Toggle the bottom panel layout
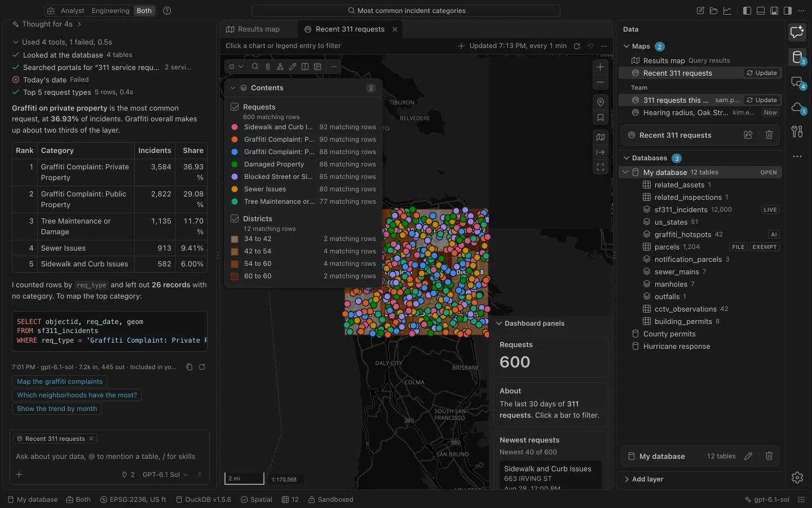This screenshot has width=812, height=508. pyautogui.click(x=761, y=11)
